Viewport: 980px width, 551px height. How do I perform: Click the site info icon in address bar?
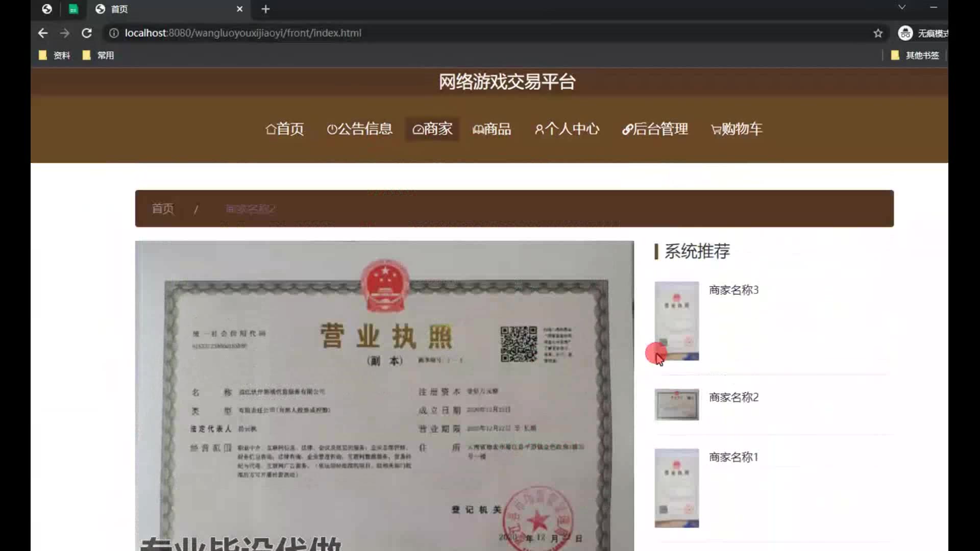click(x=114, y=33)
